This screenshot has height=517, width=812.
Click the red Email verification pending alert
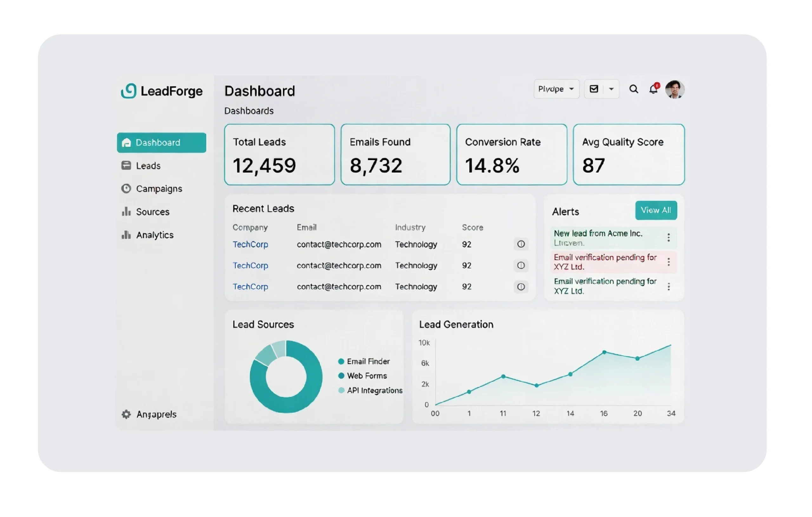point(613,262)
